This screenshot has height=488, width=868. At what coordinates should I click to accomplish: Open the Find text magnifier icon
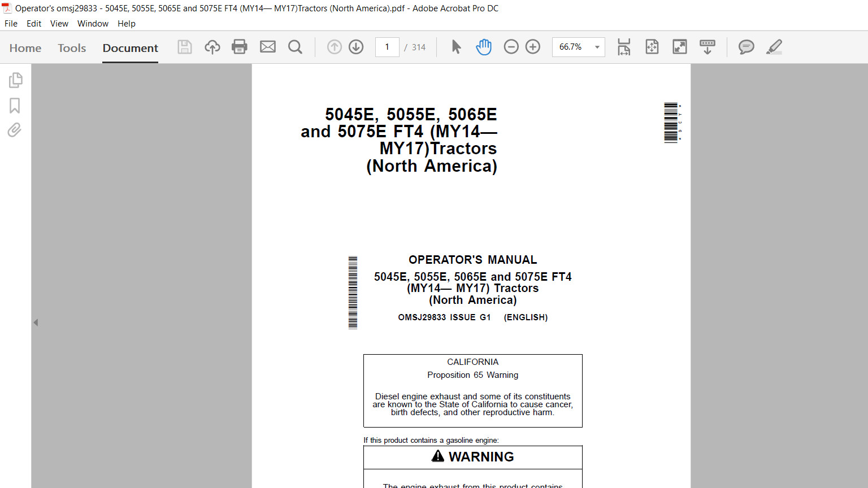click(295, 47)
